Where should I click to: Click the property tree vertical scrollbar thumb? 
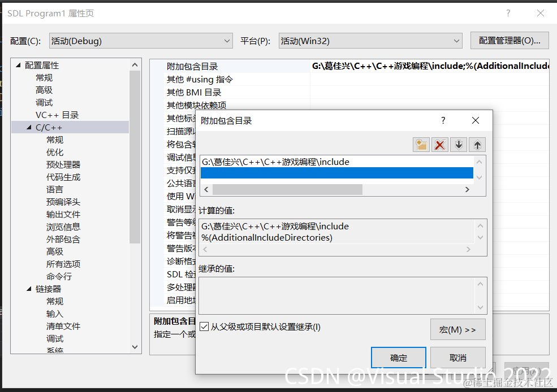point(135,157)
